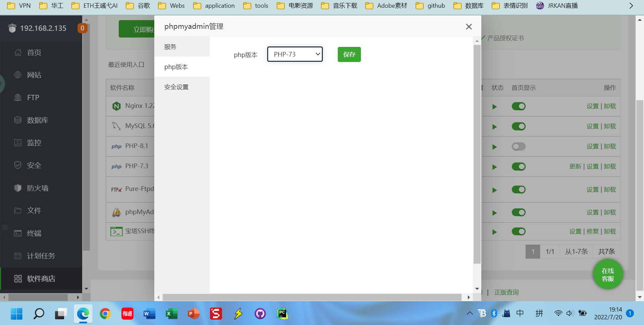The width and height of the screenshot is (644, 325).
Task: Launch PyCharm from the taskbar
Action: [x=282, y=314]
